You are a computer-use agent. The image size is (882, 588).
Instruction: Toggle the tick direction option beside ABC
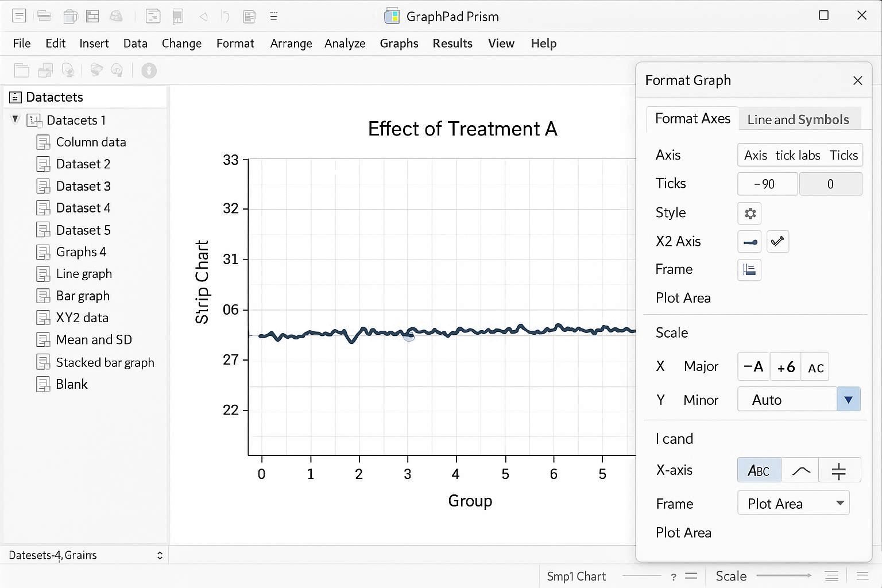coord(799,470)
